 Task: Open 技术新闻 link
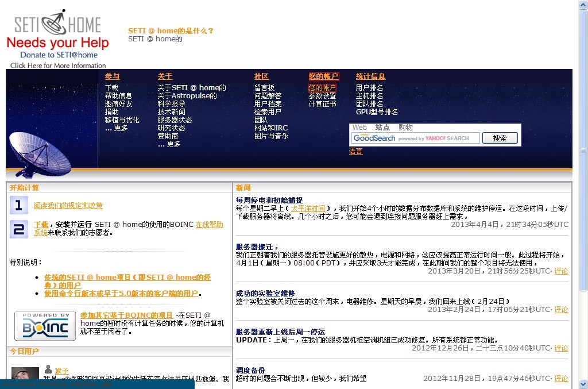pyautogui.click(x=171, y=112)
